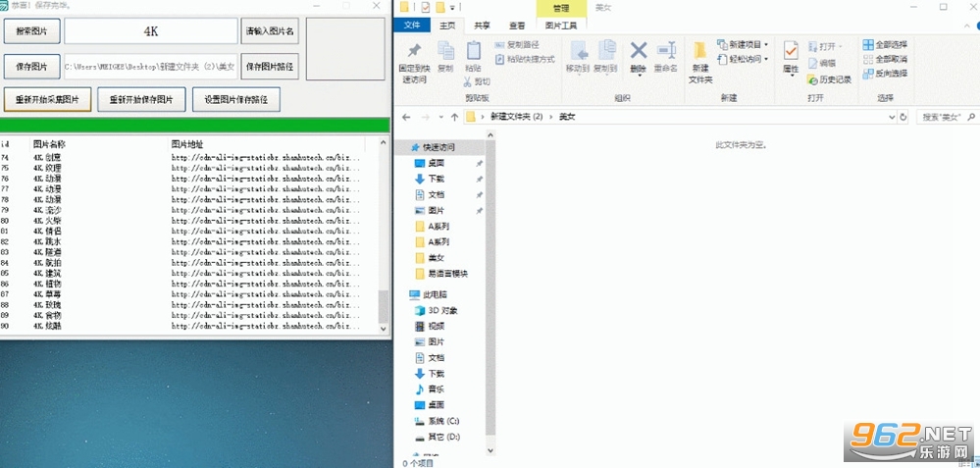Click the Pin to Quick access icon

tap(414, 52)
